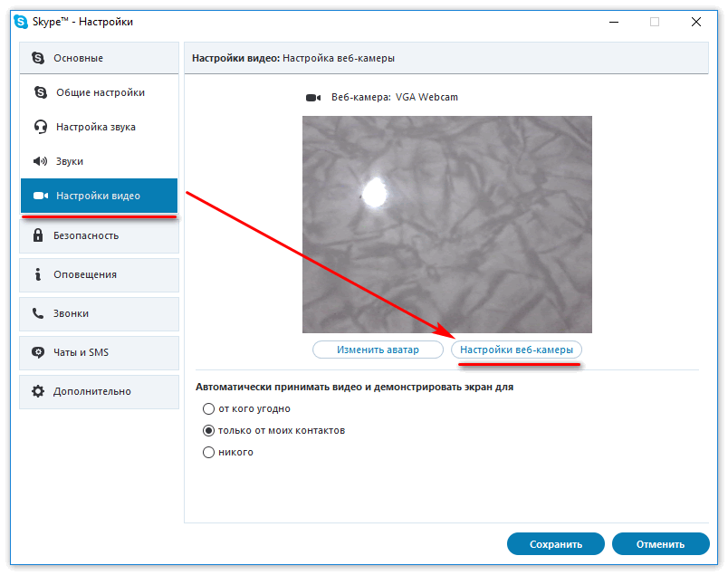Click the speaker icon beside Звуки

point(41,161)
